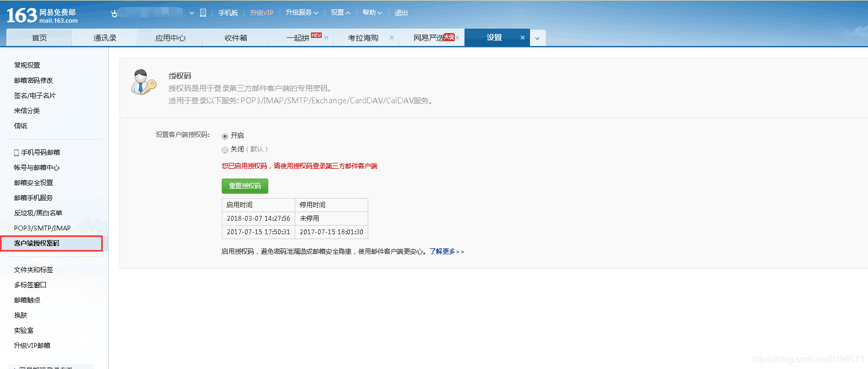
Task: Expand the 升级服务 dropdown
Action: pyautogui.click(x=302, y=12)
